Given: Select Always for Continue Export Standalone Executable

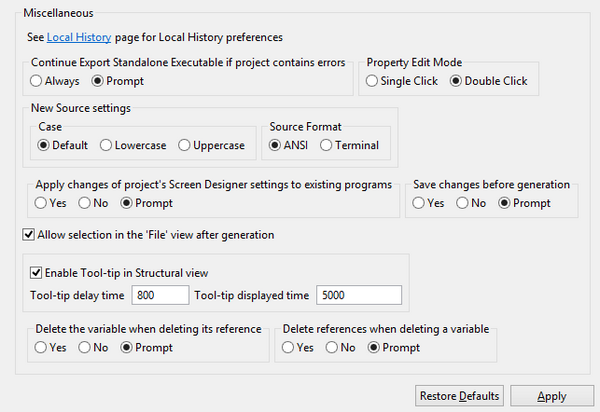Looking at the screenshot, I should [38, 81].
